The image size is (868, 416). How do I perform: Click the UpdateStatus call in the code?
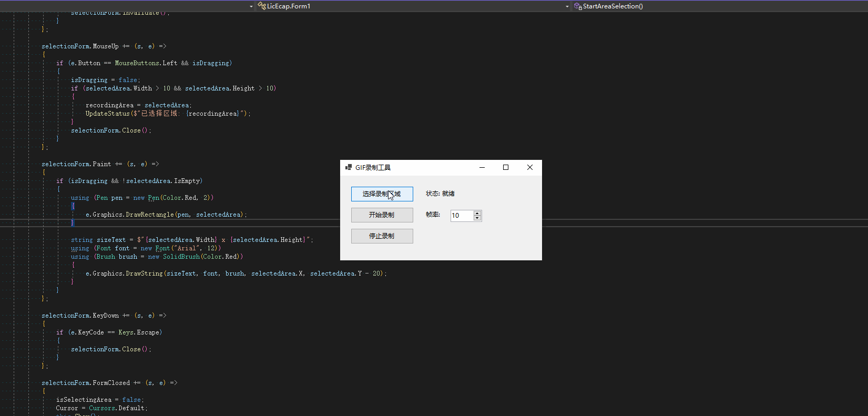[107, 114]
